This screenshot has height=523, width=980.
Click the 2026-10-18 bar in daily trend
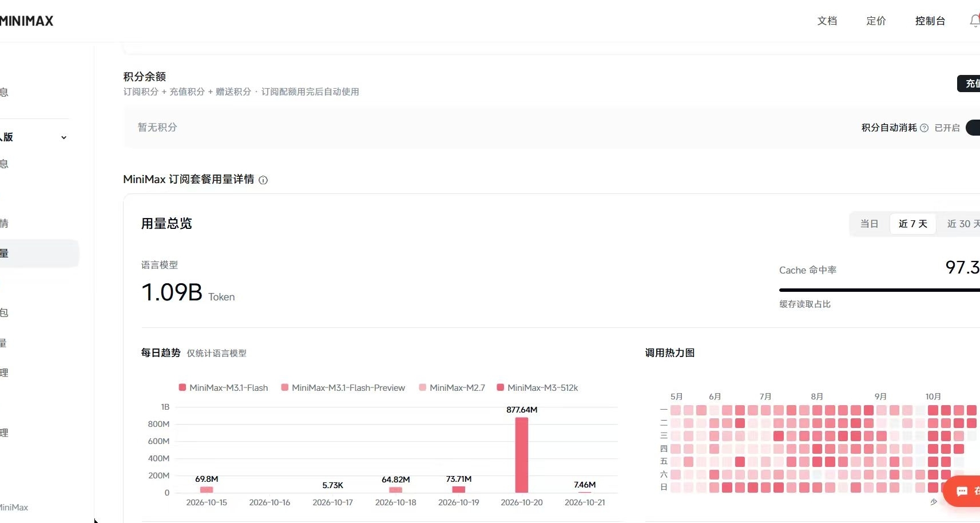(x=396, y=490)
